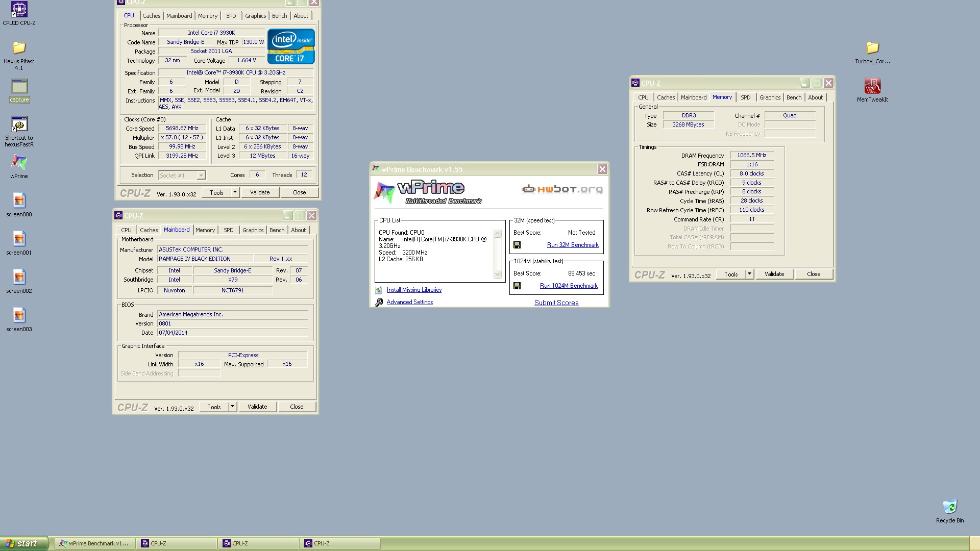The image size is (980, 551).
Task: Expand Tools arrow in CPU tab window
Action: click(235, 192)
